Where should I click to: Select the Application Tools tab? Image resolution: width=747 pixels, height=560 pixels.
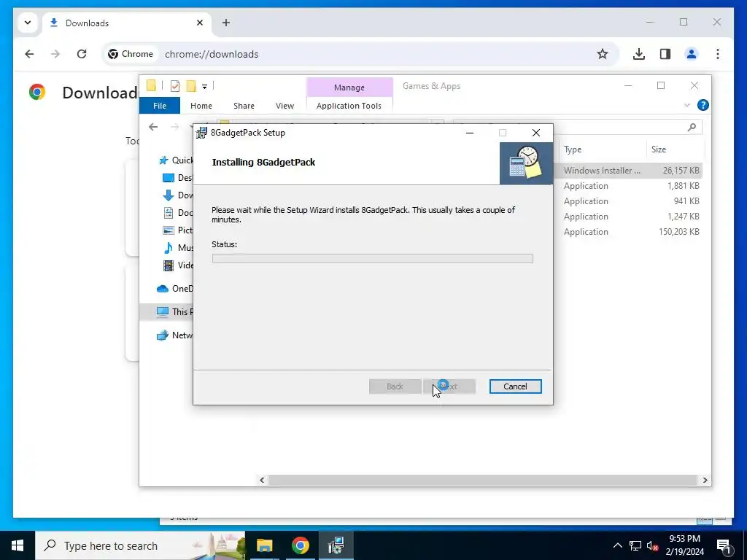tap(349, 106)
